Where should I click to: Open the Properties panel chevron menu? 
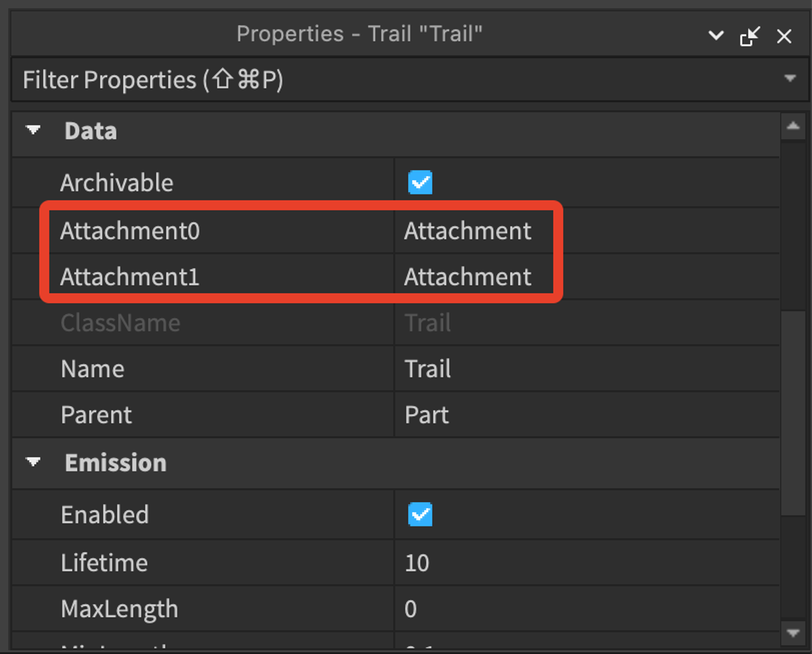715,35
